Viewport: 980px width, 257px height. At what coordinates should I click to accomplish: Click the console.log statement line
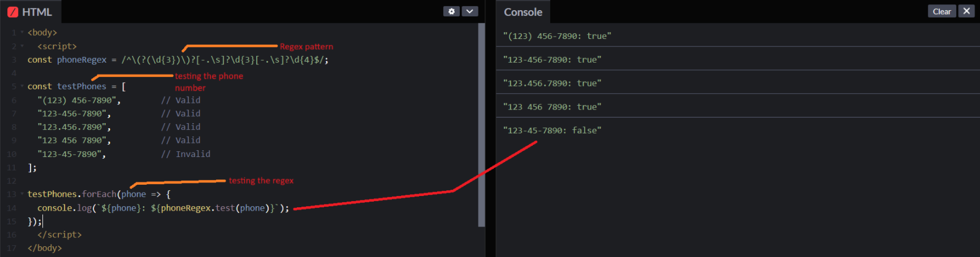coord(163,208)
